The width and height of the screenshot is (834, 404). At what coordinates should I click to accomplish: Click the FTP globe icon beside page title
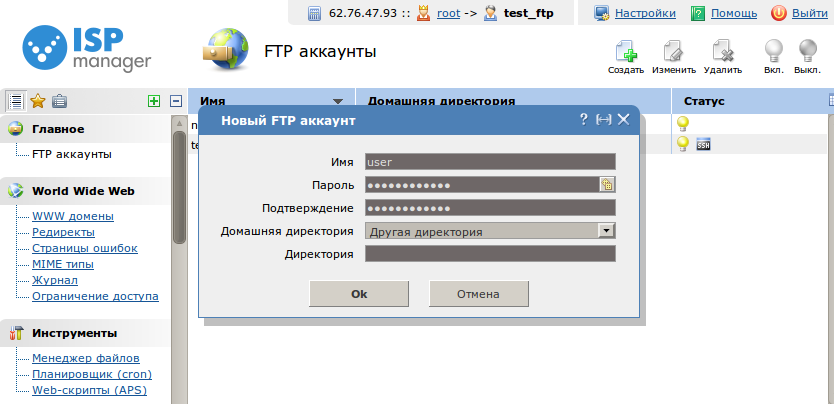coord(226,50)
